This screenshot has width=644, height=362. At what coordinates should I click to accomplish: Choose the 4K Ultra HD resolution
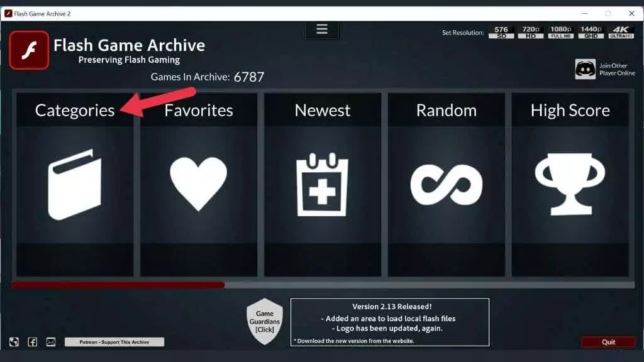(621, 33)
